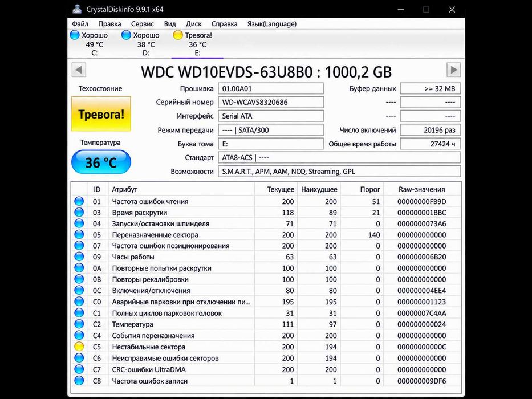
Task: Open the Правка menu
Action: pyautogui.click(x=109, y=24)
